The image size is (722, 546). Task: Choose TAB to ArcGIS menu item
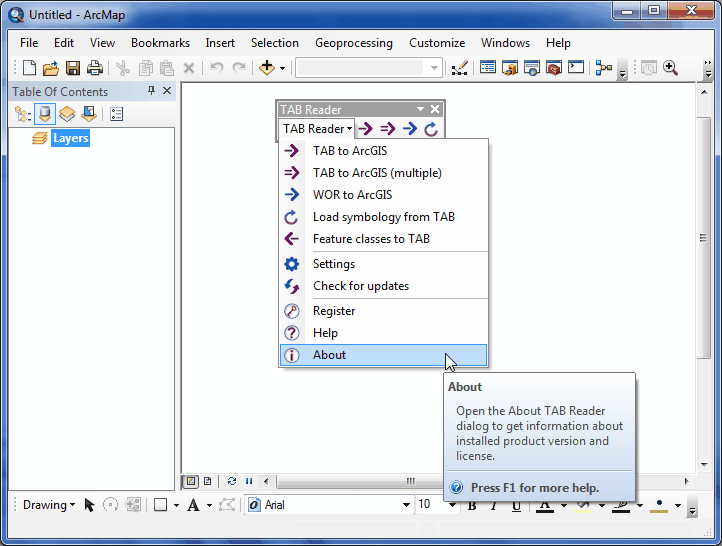tap(383, 151)
